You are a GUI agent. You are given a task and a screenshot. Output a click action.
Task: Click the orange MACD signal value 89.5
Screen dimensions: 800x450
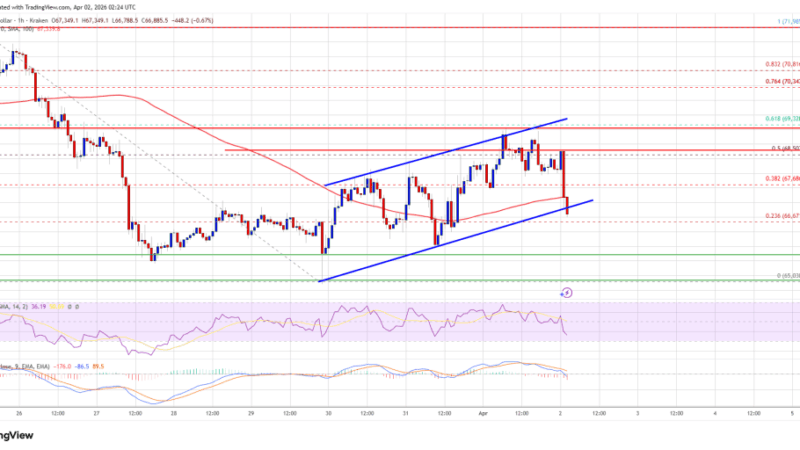[98, 366]
